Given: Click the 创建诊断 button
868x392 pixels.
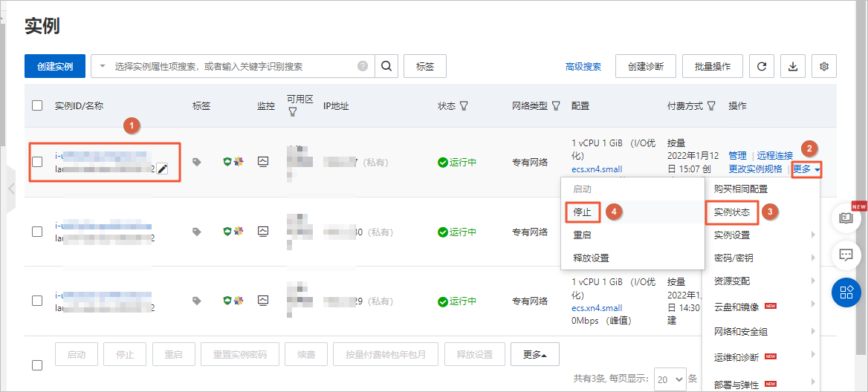Looking at the screenshot, I should pyautogui.click(x=646, y=66).
